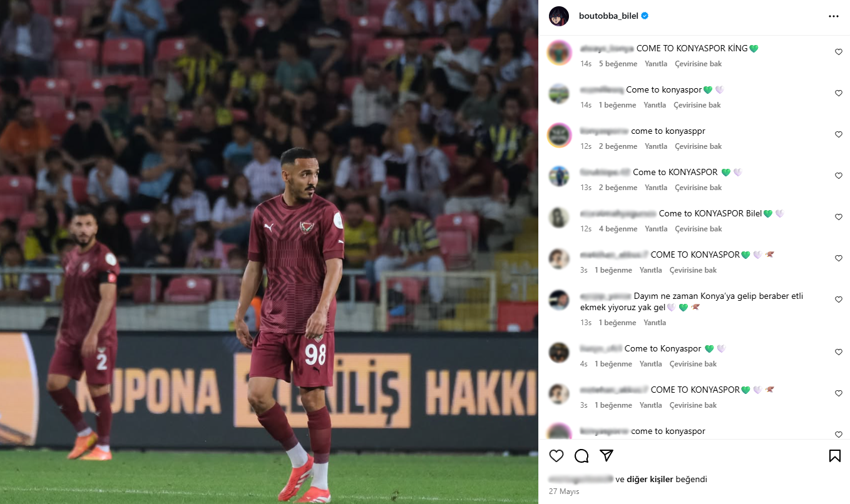850x504 pixels.
Task: Save post with bookmark icon
Action: tap(835, 455)
